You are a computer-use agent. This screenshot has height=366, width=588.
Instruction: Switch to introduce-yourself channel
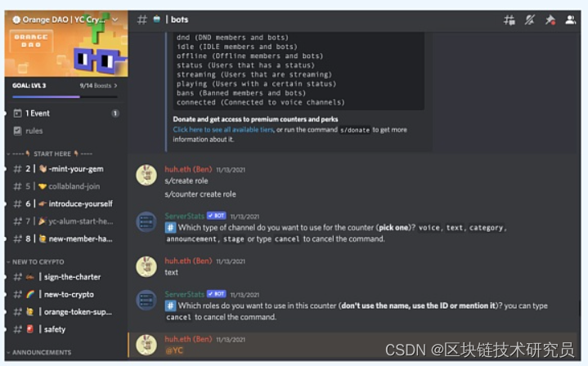[x=66, y=203]
